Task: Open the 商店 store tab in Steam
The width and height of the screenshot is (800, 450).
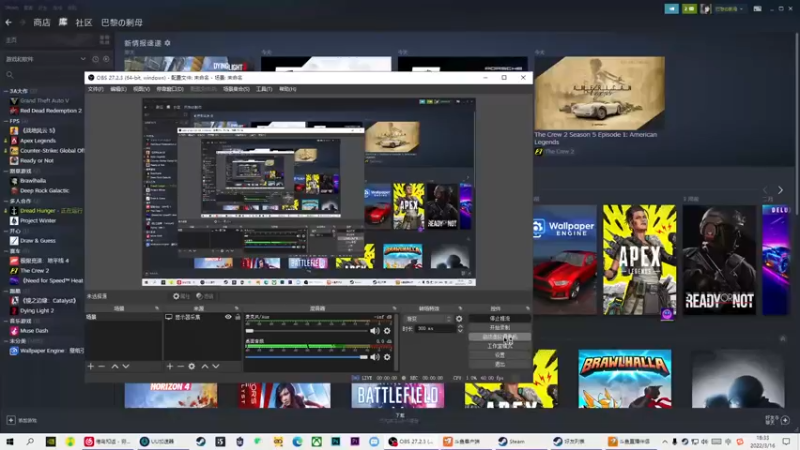Action: [42, 22]
